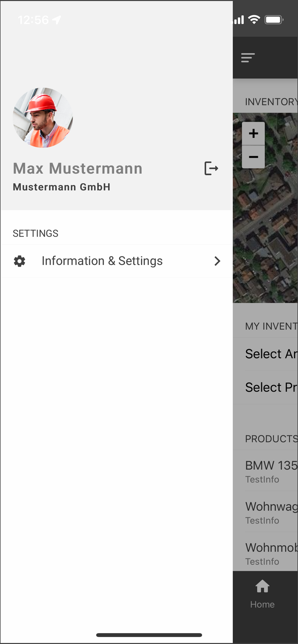The image size is (298, 644).
Task: Open Information & Settings menu entry
Action: pos(117,261)
